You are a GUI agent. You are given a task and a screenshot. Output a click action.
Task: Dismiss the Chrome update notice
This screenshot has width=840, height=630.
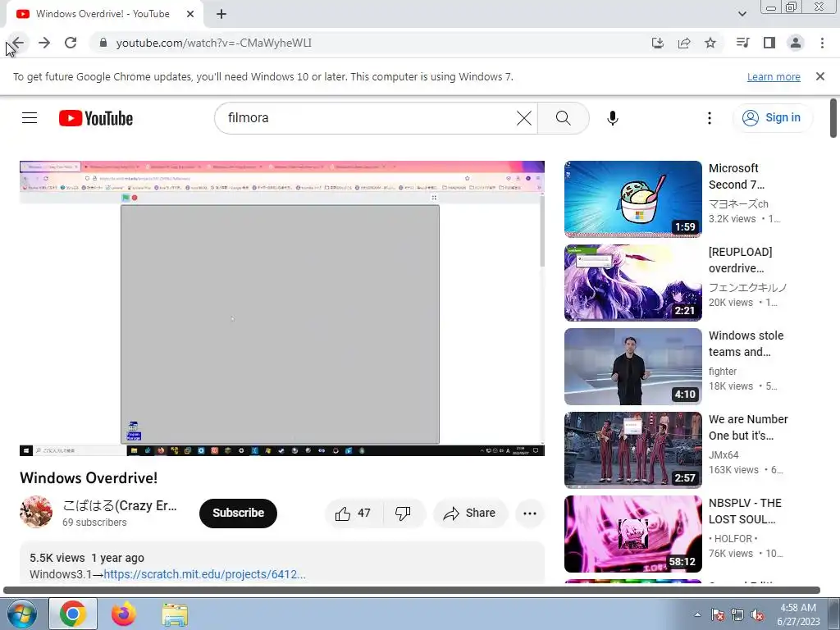tap(820, 76)
